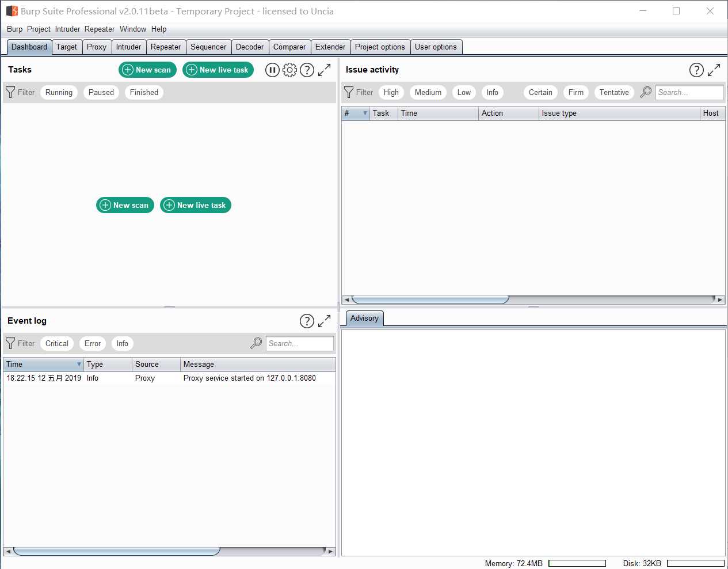Switch to the Intruder tab
728x569 pixels.
[128, 47]
